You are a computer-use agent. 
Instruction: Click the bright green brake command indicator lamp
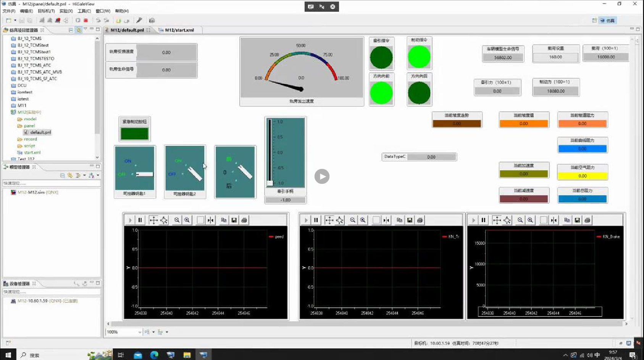[419, 56]
